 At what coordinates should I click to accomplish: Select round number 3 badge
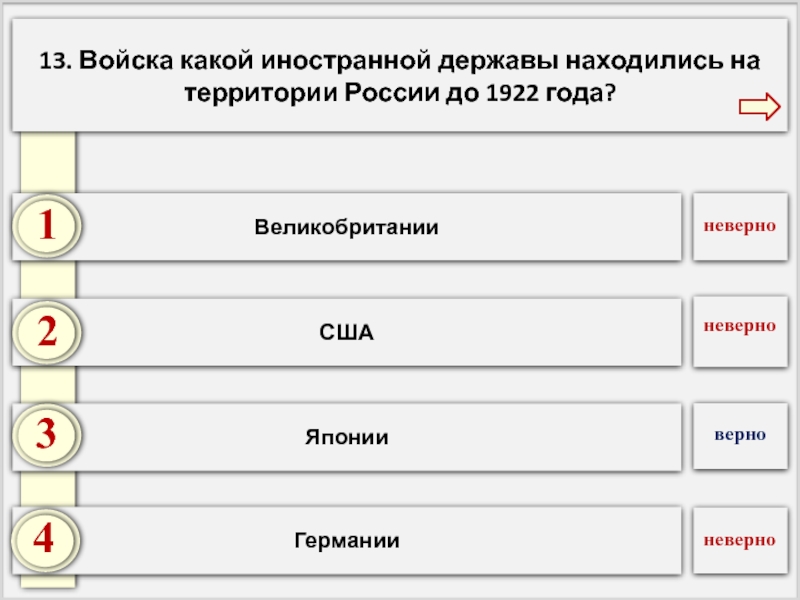coord(46,435)
